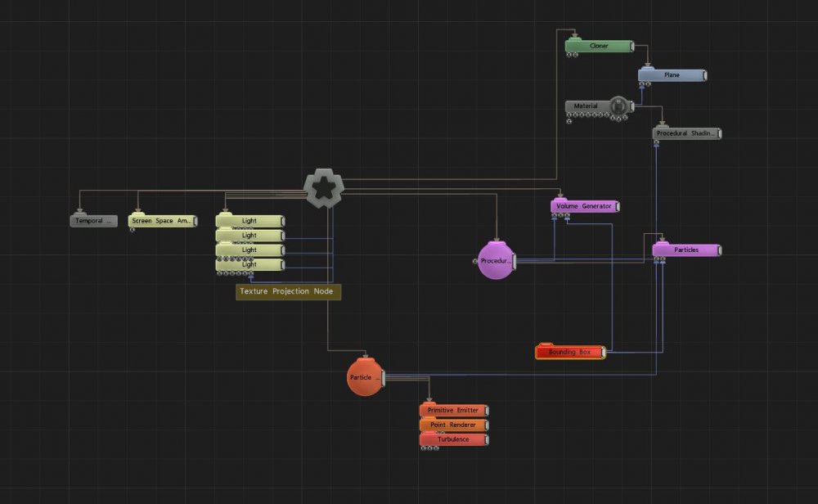Select the purple Procedural root circle node
Image resolution: width=818 pixels, height=504 pixels.
pos(495,261)
